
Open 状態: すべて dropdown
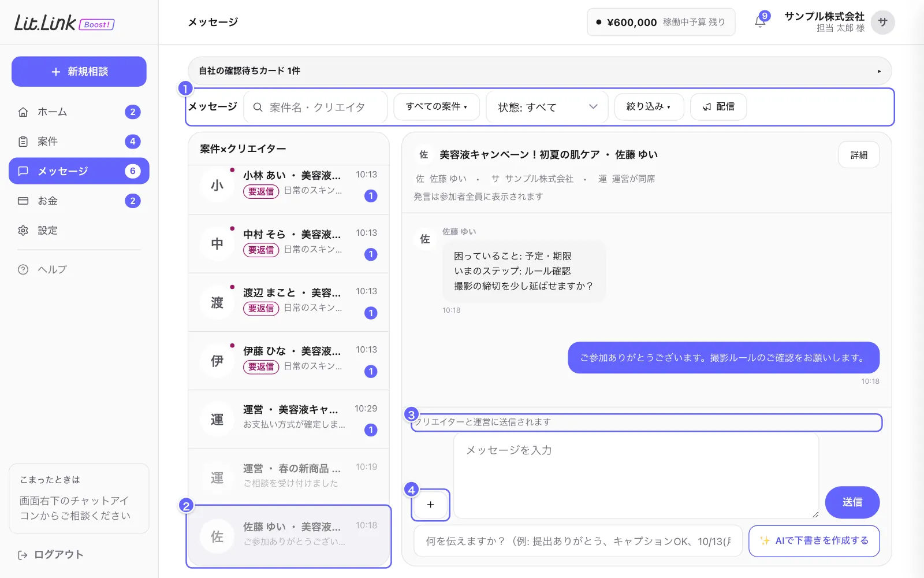click(x=547, y=108)
